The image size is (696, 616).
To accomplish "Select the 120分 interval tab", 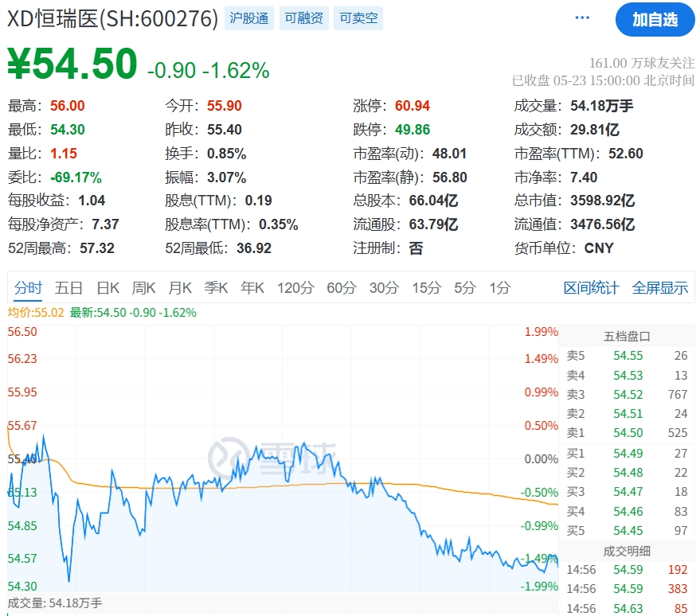I will pyautogui.click(x=295, y=288).
